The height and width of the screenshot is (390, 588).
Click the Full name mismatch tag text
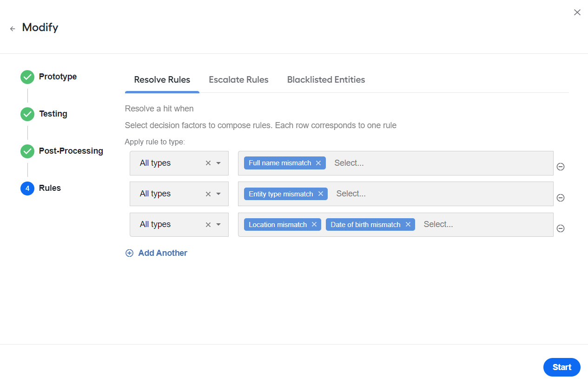click(280, 163)
